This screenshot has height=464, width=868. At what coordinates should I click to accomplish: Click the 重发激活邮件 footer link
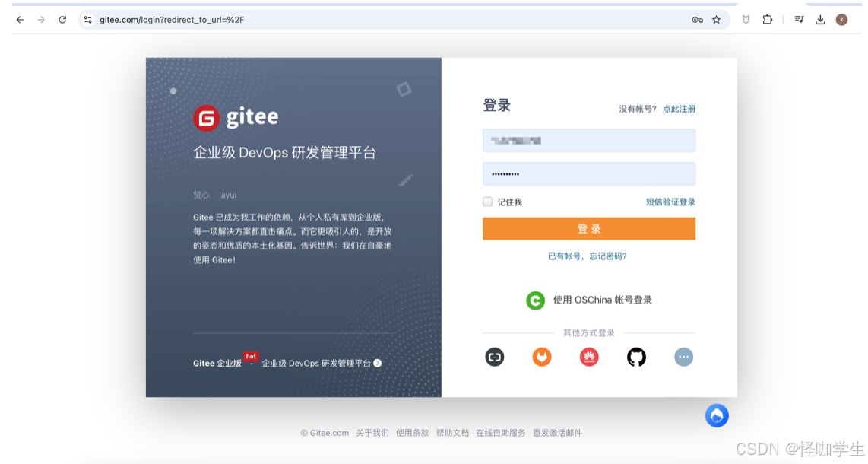pos(557,433)
